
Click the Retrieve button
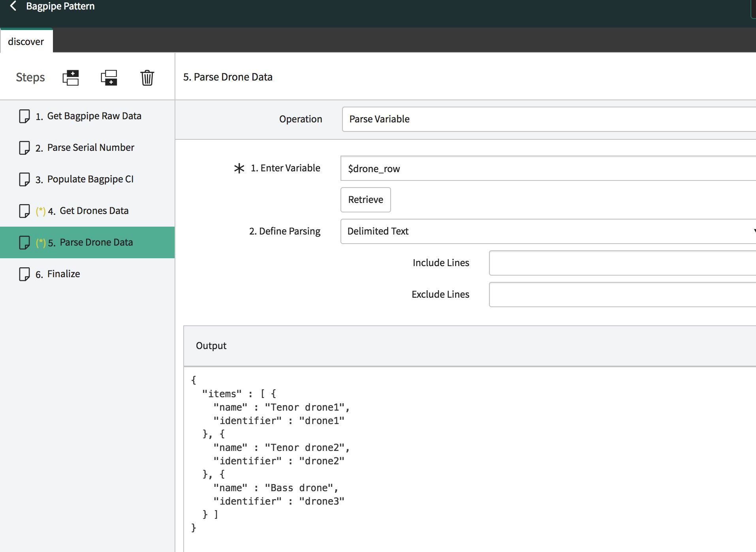pos(366,200)
